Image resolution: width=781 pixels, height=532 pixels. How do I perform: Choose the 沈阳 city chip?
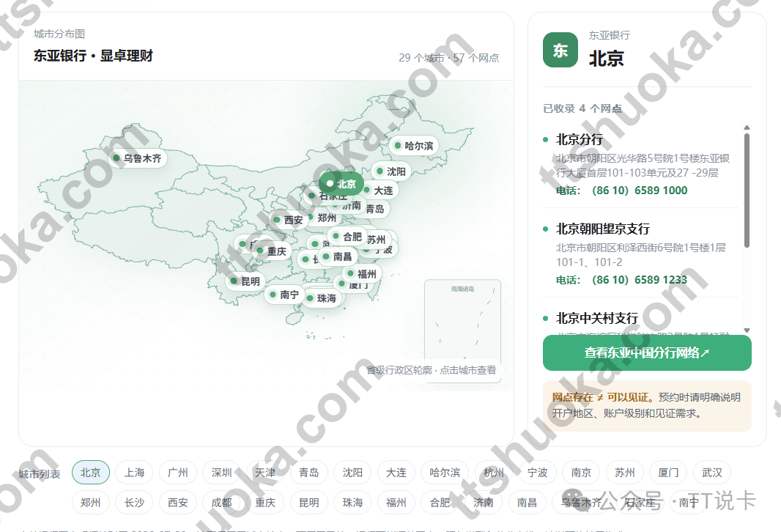(x=352, y=472)
